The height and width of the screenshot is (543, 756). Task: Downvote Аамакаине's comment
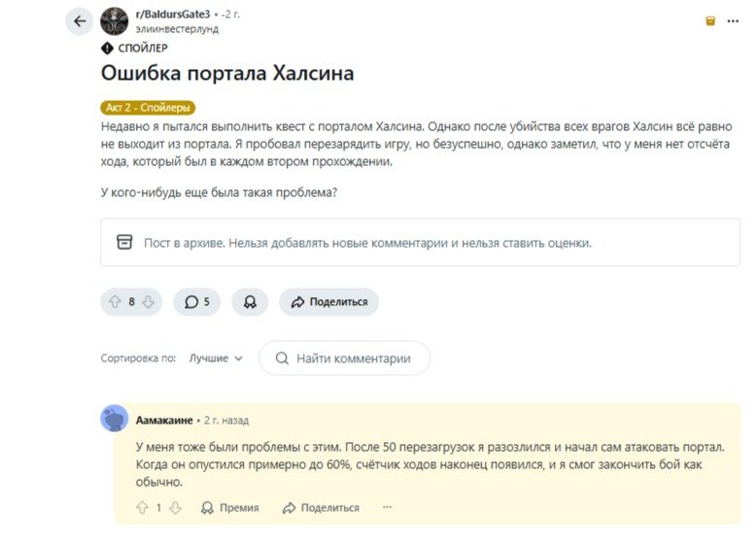(x=176, y=507)
